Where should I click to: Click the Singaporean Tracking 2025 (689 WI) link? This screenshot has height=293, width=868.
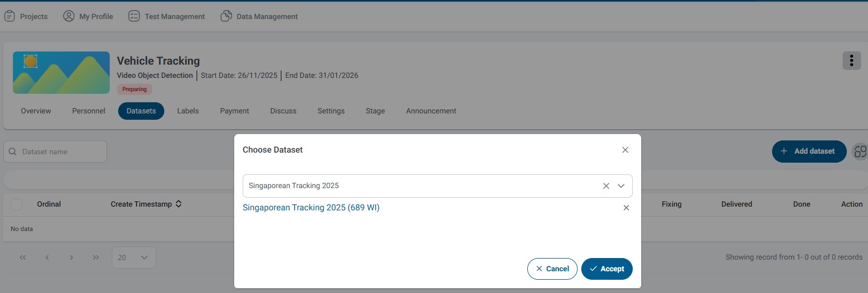click(311, 208)
